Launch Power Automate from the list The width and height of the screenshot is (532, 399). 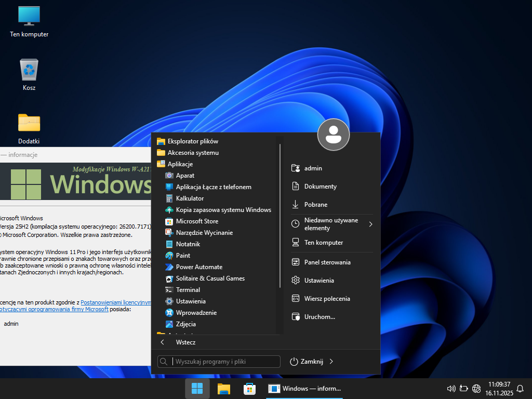tap(199, 267)
